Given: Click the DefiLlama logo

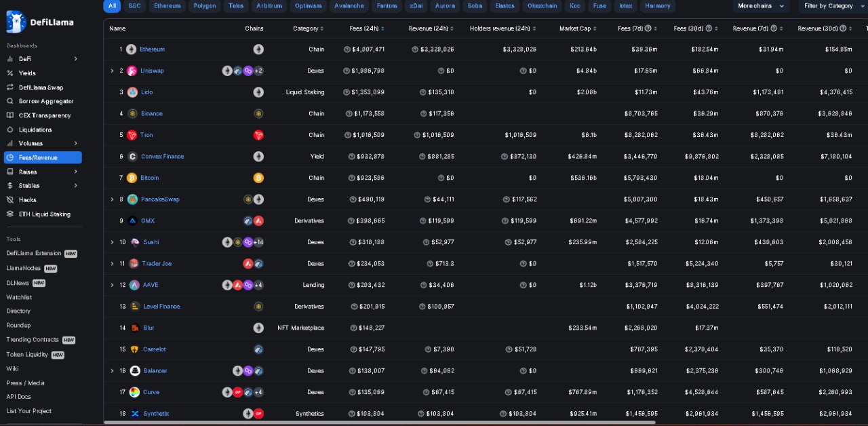Looking at the screenshot, I should click(41, 22).
